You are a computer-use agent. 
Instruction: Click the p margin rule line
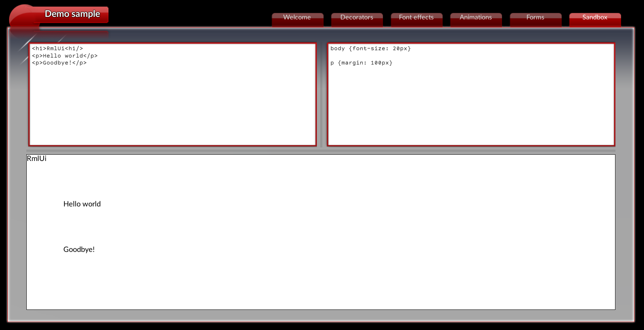[x=361, y=63]
